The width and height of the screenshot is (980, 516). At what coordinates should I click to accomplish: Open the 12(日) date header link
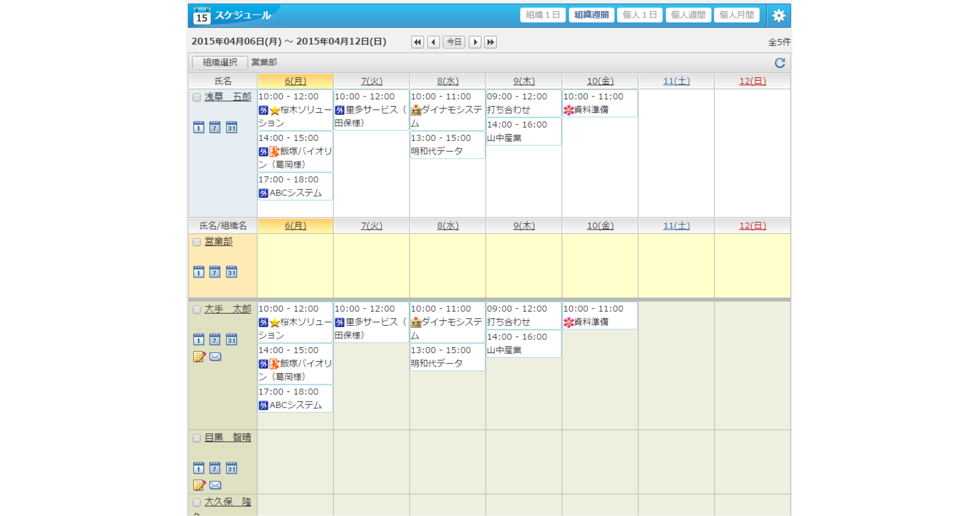(x=752, y=81)
